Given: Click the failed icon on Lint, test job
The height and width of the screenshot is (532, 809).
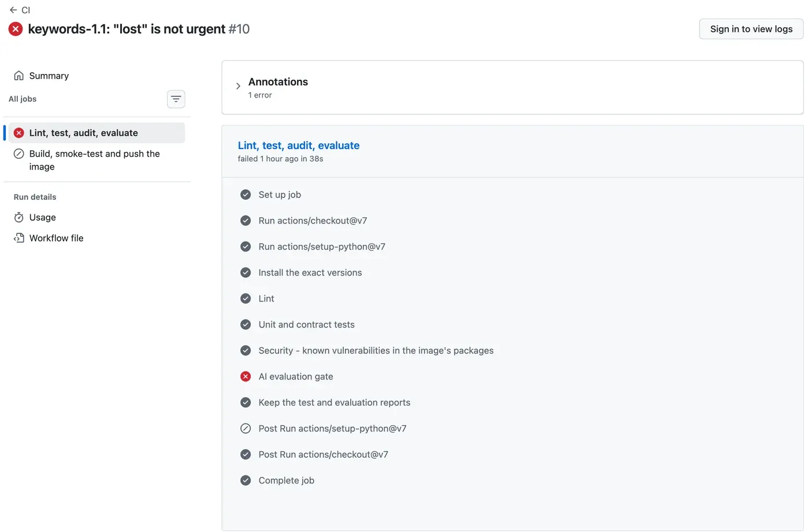Looking at the screenshot, I should (x=19, y=133).
